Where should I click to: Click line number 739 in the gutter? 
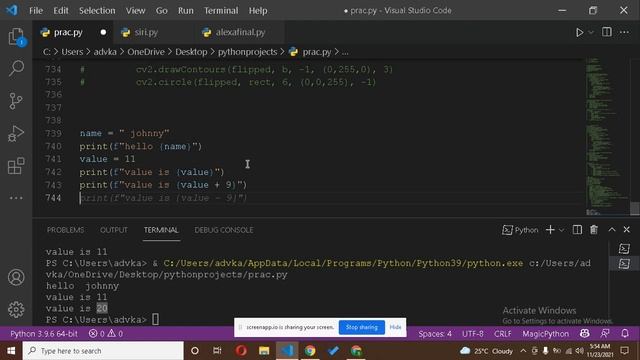click(53, 133)
